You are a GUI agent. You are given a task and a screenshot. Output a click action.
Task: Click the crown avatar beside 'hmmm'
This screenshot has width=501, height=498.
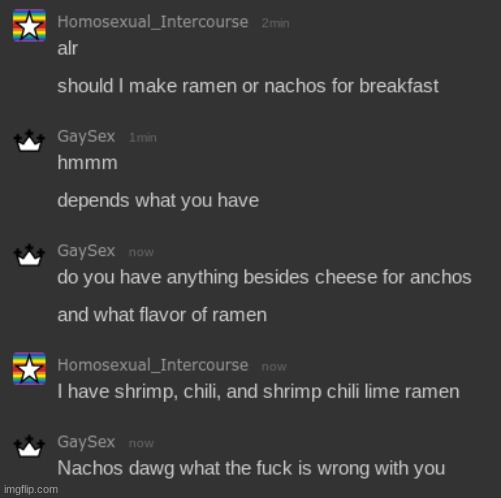[29, 141]
